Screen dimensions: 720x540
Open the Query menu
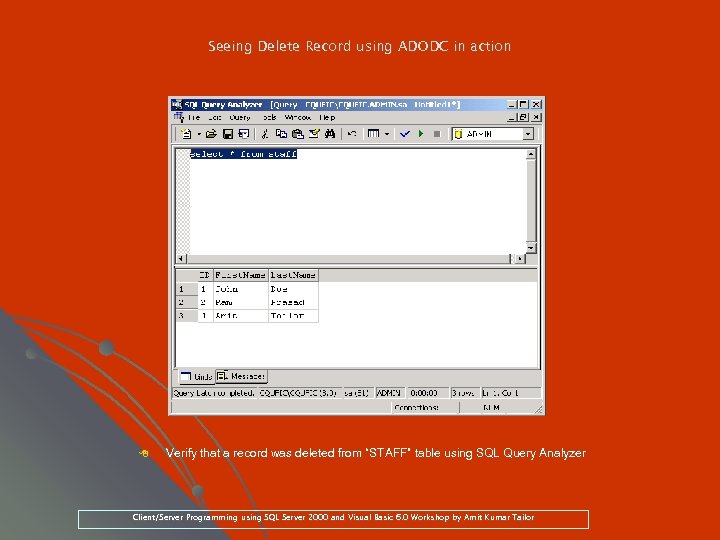[x=240, y=118]
